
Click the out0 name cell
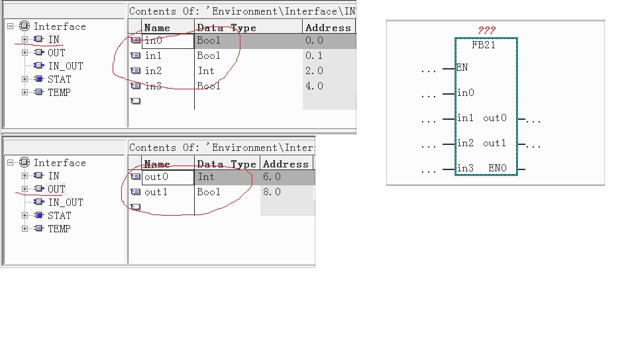pyautogui.click(x=168, y=177)
